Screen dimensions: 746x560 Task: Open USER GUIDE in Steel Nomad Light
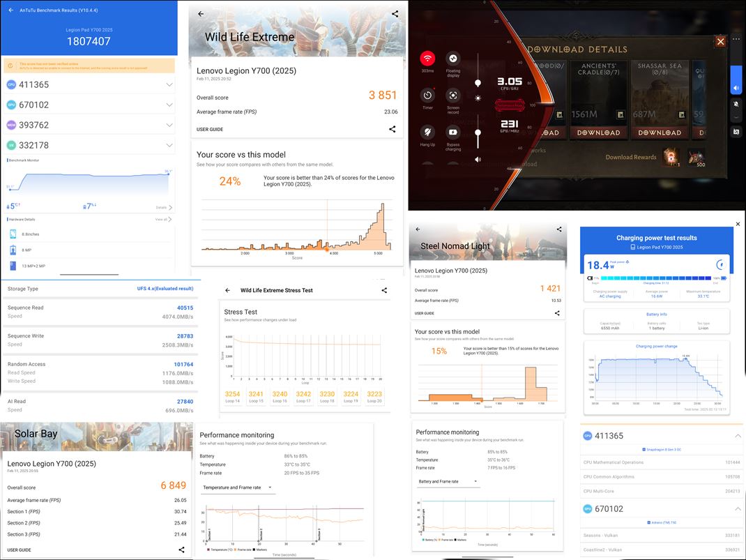[x=425, y=314]
